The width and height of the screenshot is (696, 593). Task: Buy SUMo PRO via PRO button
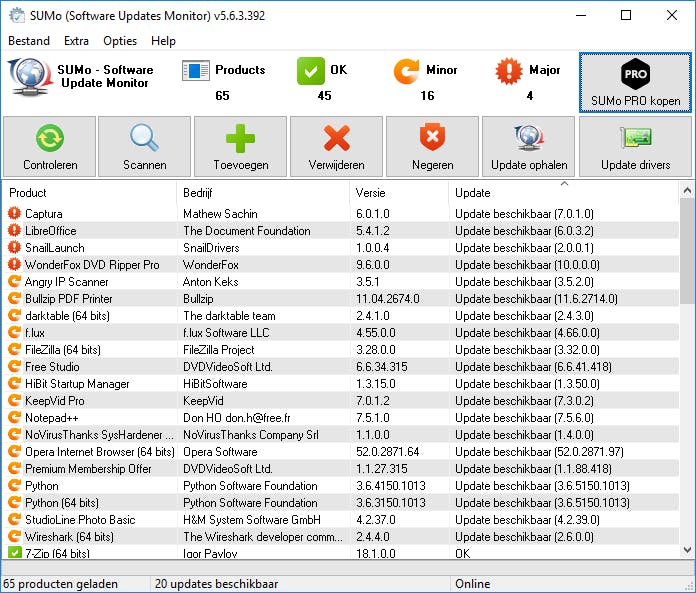click(x=635, y=83)
